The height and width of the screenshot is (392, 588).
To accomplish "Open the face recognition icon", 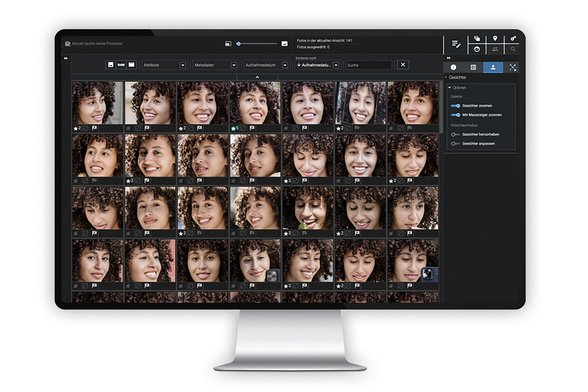I will [477, 49].
